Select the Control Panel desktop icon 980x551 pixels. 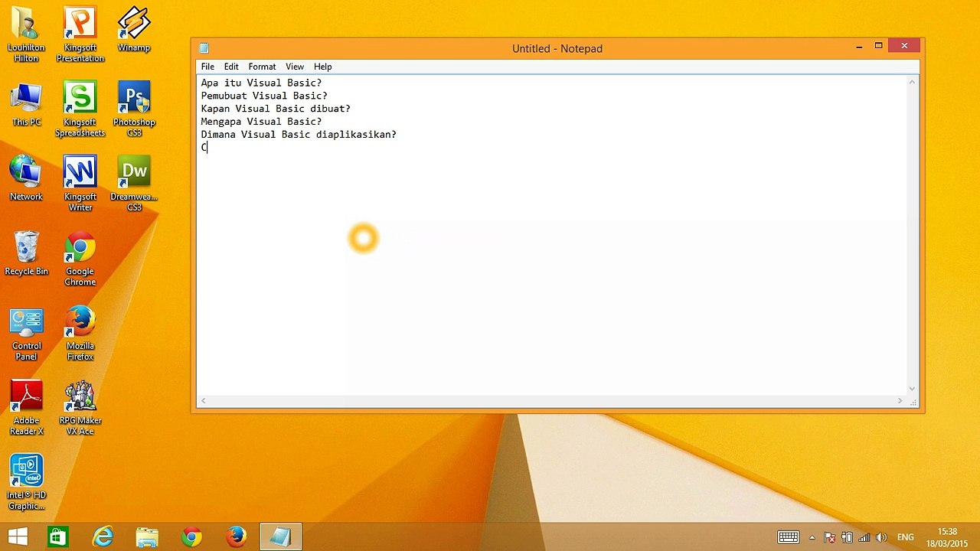[26, 334]
